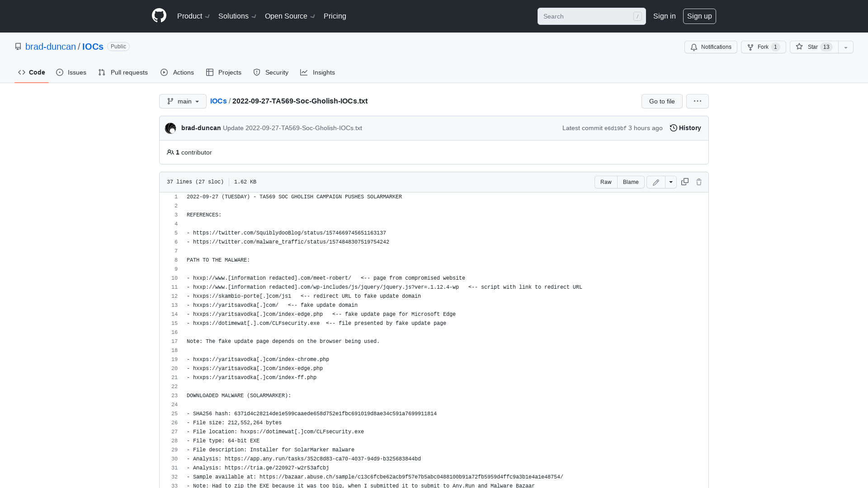Click the repository book icon beside brad-duncan

click(18, 47)
